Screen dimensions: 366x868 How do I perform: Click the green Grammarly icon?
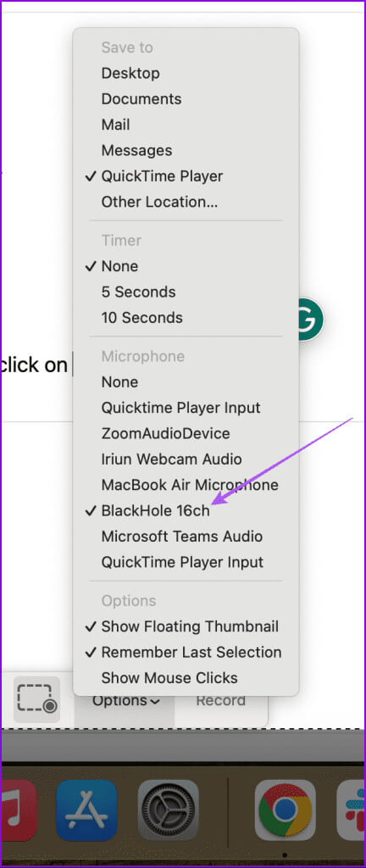pos(308,320)
